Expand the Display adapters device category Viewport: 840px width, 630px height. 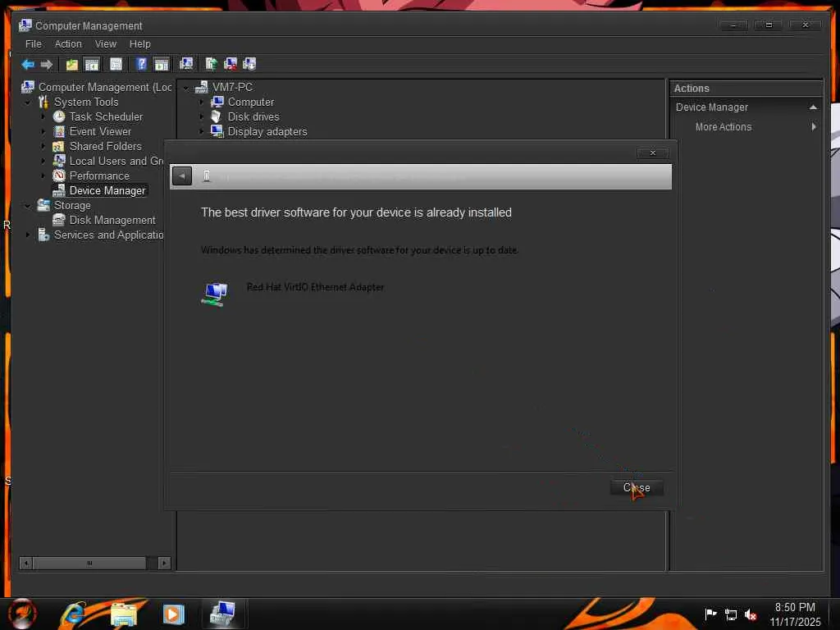click(202, 131)
